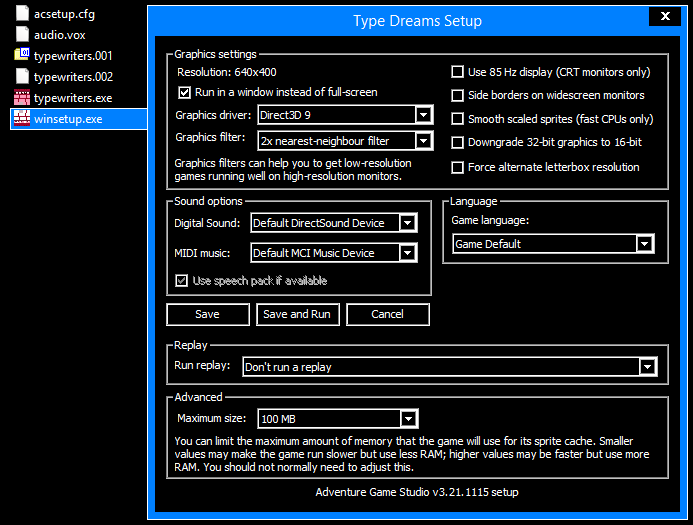The image size is (693, 525).
Task: Open the Graphics driver dropdown
Action: [423, 115]
